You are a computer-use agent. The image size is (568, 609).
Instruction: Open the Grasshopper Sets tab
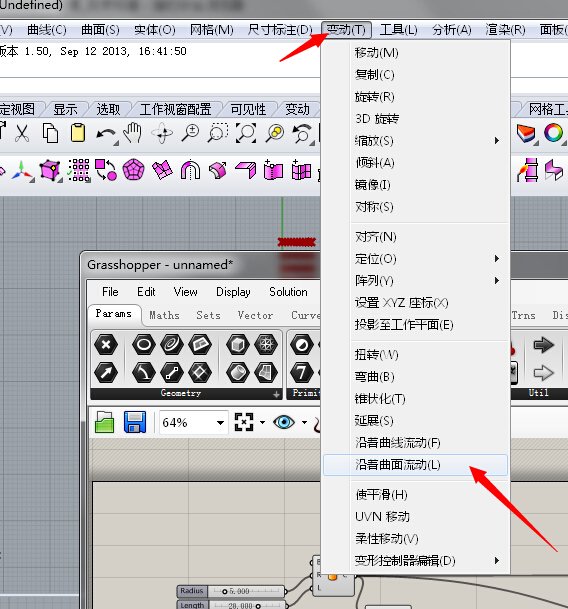[208, 315]
